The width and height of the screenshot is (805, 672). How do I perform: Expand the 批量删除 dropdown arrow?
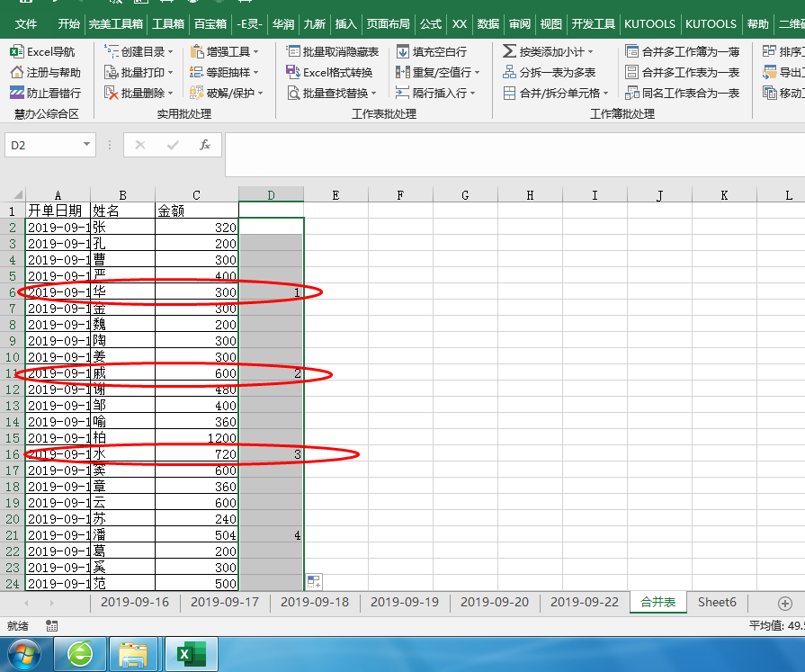(171, 93)
